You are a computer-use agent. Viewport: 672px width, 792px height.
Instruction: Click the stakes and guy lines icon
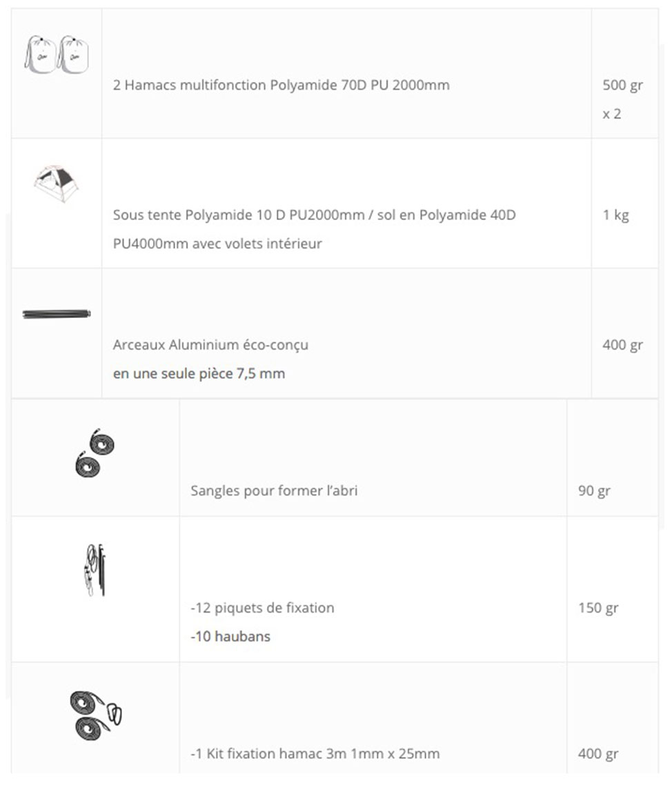95,570
